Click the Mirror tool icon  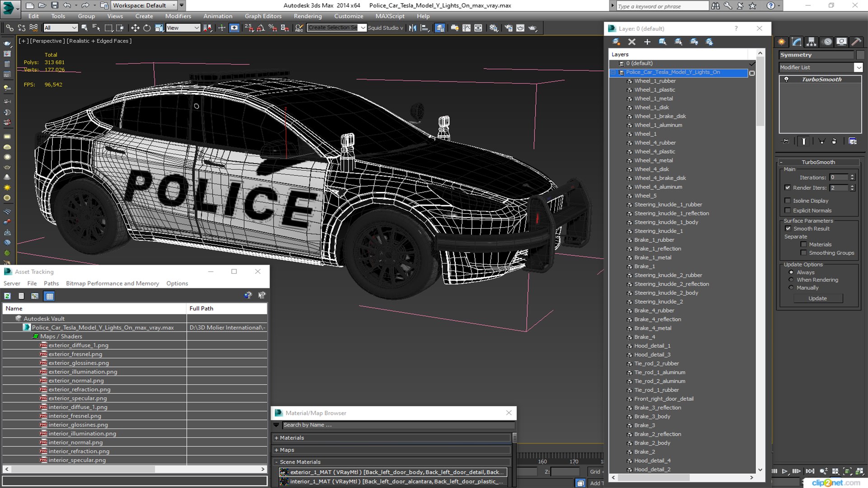point(412,28)
